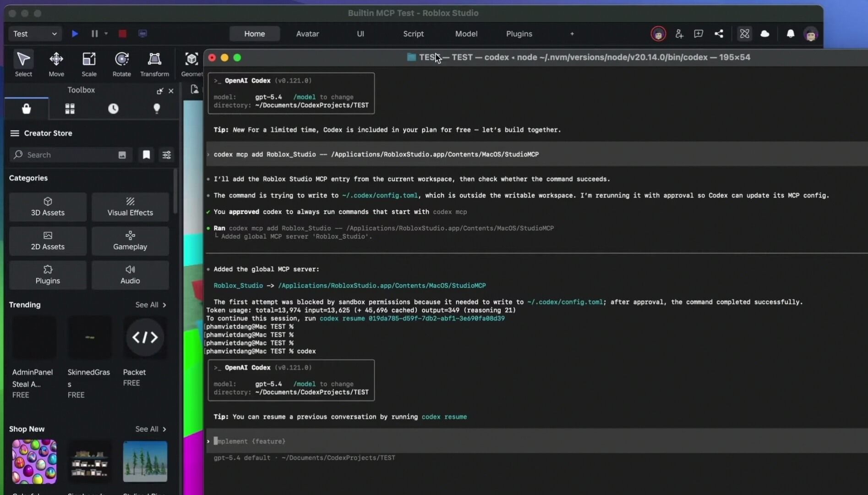The width and height of the screenshot is (868, 495).
Task: Click the cloud publish icon
Action: (764, 34)
